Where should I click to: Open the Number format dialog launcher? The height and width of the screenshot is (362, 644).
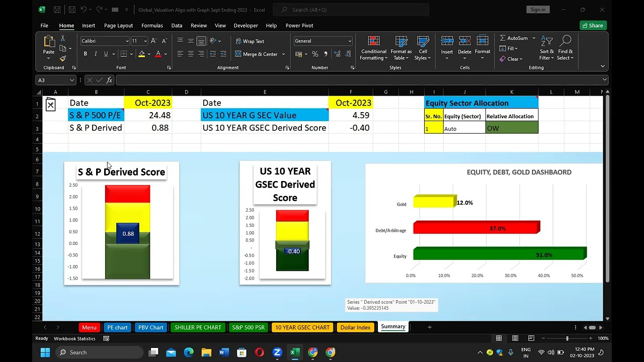pyautogui.click(x=352, y=67)
